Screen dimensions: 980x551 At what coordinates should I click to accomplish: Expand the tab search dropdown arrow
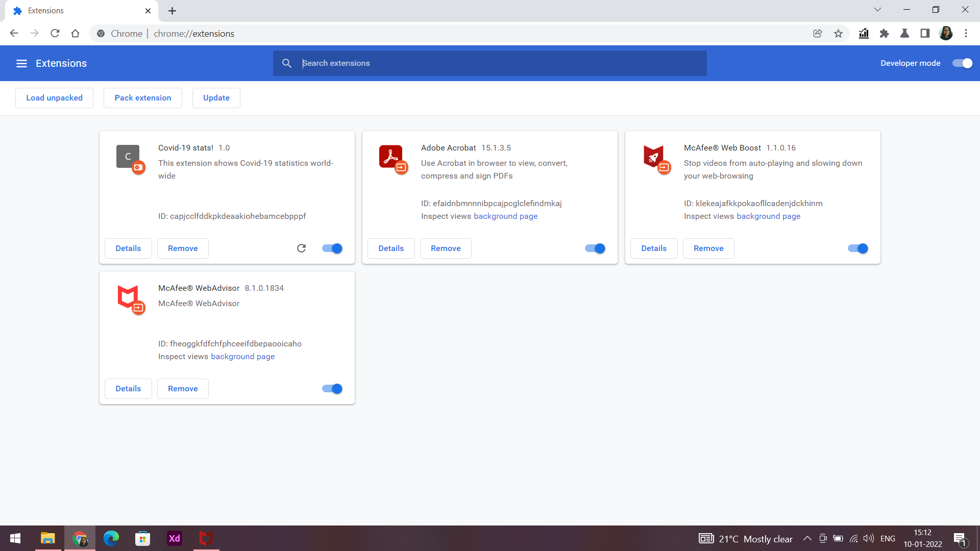(x=877, y=10)
